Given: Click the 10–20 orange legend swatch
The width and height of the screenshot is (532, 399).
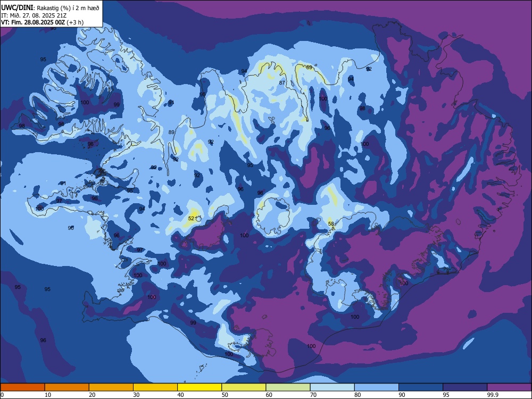Looking at the screenshot, I should pos(67,387).
